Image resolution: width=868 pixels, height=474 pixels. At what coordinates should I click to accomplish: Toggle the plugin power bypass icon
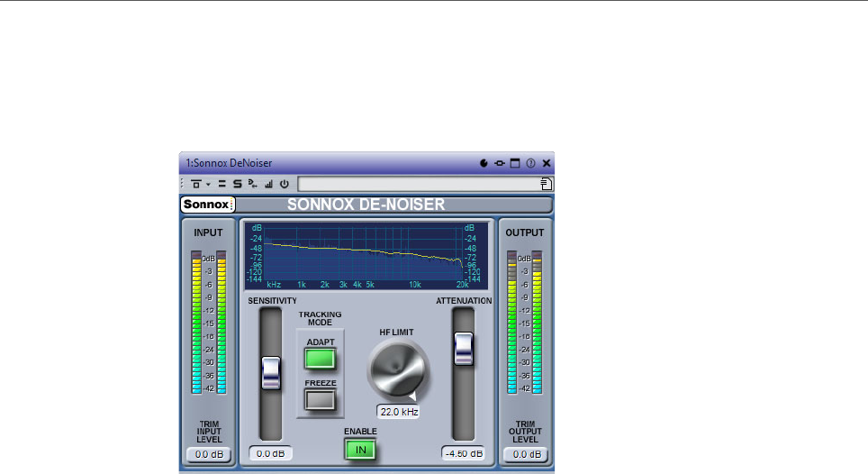(284, 184)
